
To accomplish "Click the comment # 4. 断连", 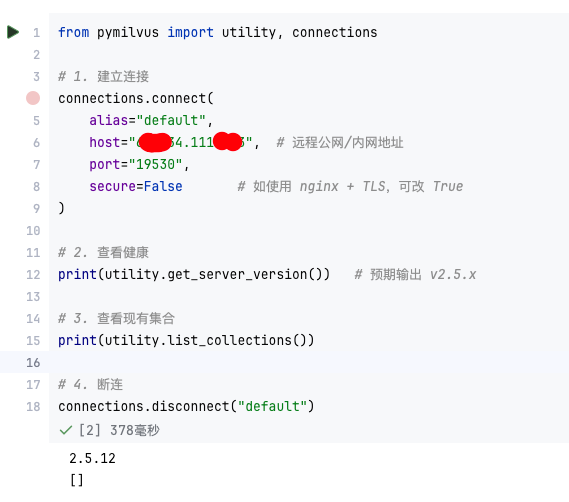I will coord(90,384).
